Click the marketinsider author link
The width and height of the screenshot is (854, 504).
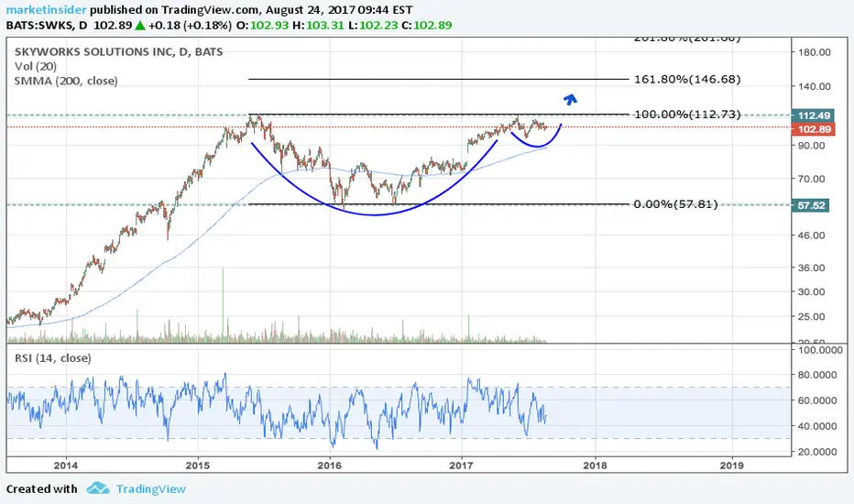(x=47, y=10)
